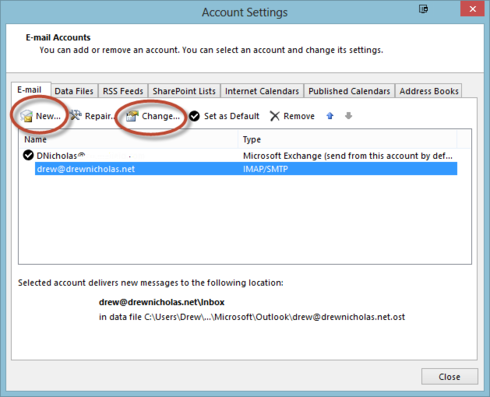This screenshot has height=397, width=490.
Task: Click the Close button
Action: pos(449,377)
